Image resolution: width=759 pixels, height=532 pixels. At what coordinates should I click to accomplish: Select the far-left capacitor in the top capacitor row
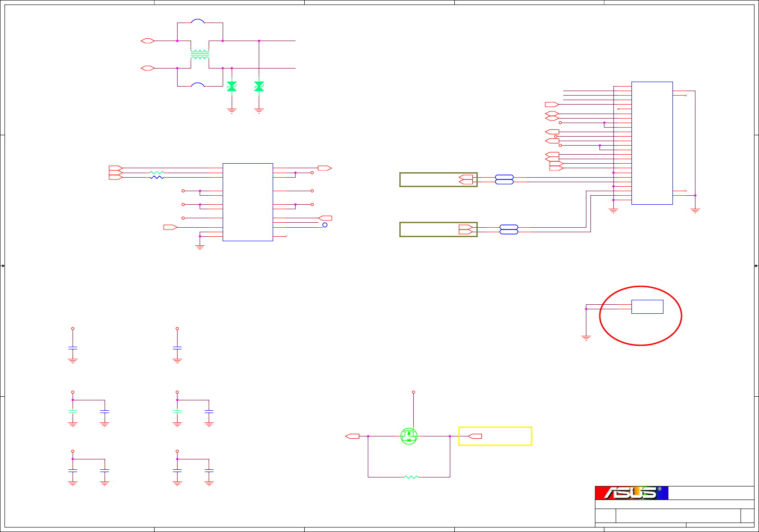click(73, 348)
